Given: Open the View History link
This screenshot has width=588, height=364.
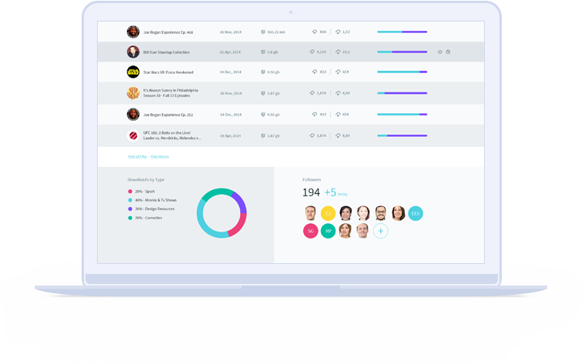Looking at the screenshot, I should pos(159,156).
